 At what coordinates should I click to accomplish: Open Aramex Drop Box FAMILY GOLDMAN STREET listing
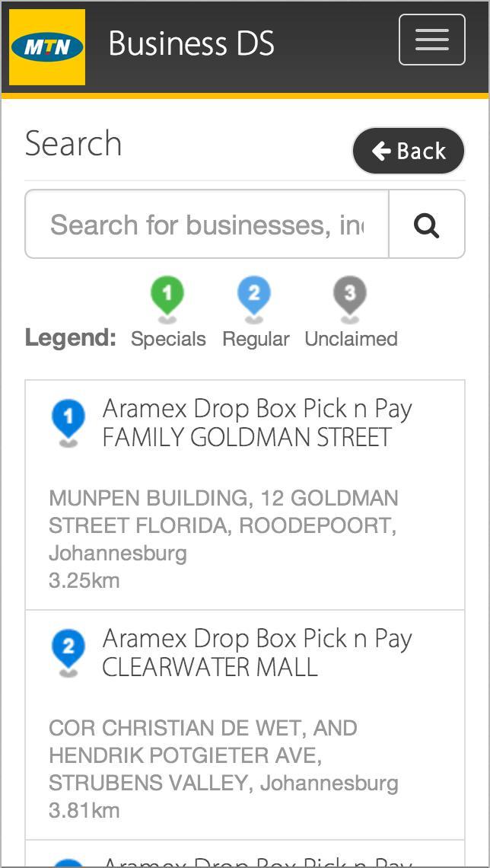pyautogui.click(x=257, y=423)
